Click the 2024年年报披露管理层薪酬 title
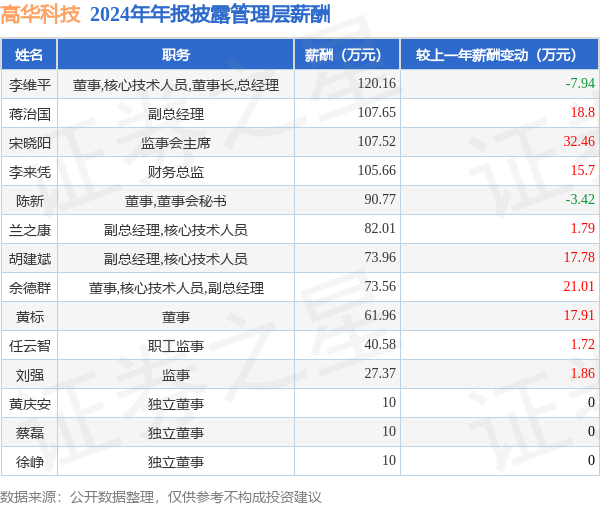 [210, 15]
